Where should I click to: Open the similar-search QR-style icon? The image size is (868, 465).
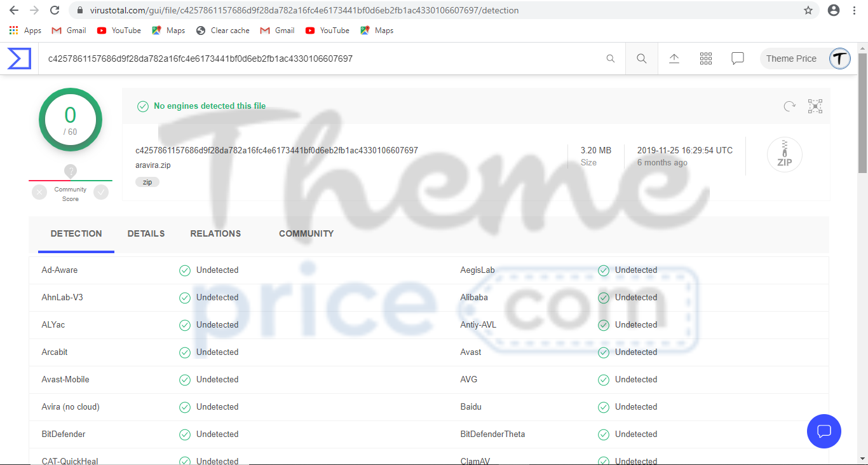click(815, 106)
